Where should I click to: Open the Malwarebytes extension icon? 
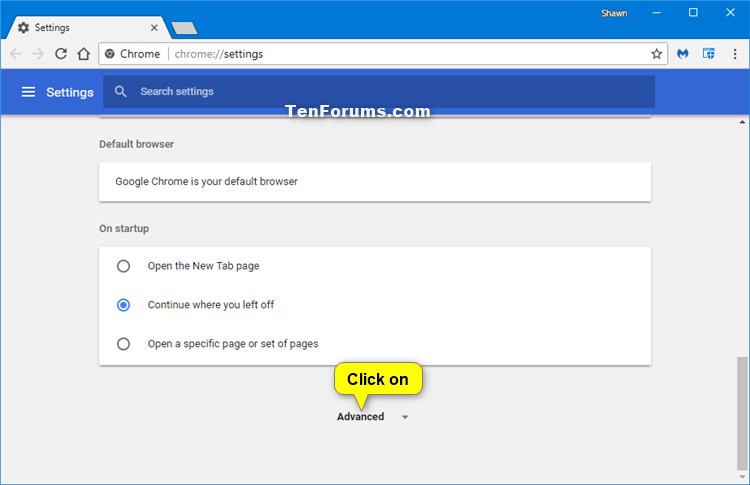click(683, 54)
